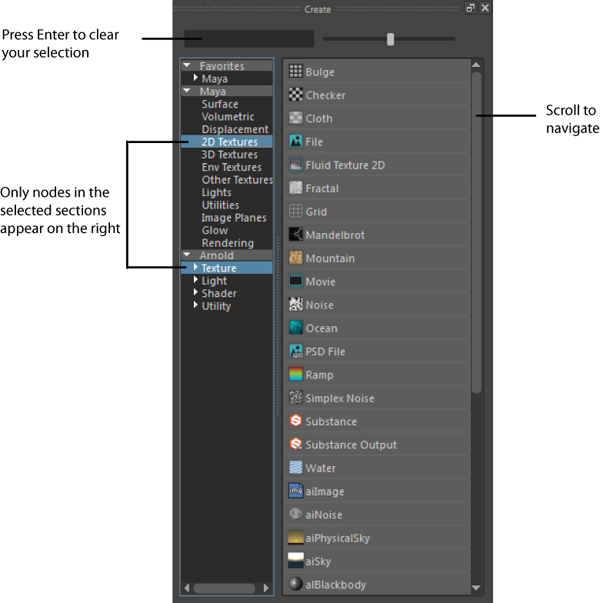Expand the Arnold Shader category arrow
Image resolution: width=600 pixels, height=603 pixels.
pos(196,293)
